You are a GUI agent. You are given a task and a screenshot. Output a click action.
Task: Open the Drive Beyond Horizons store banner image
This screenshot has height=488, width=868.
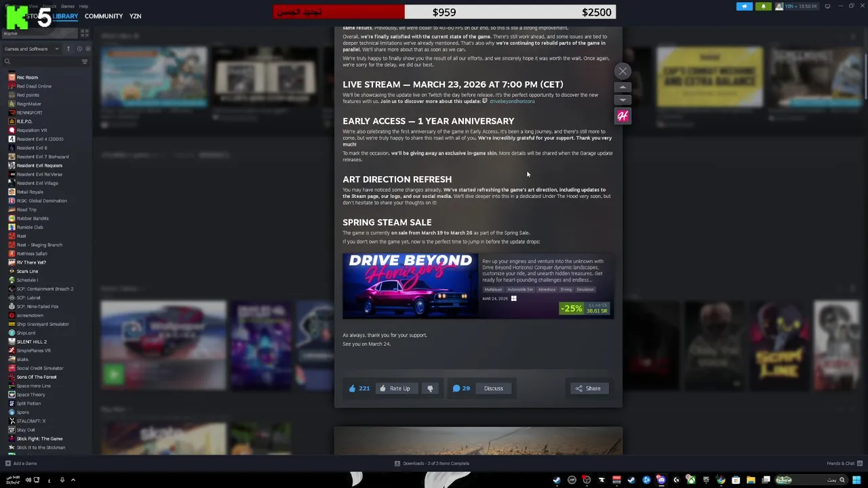pos(410,286)
